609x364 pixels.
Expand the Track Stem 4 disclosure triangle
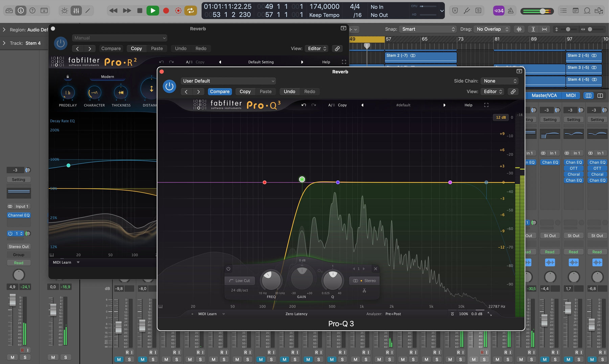[x=4, y=43]
